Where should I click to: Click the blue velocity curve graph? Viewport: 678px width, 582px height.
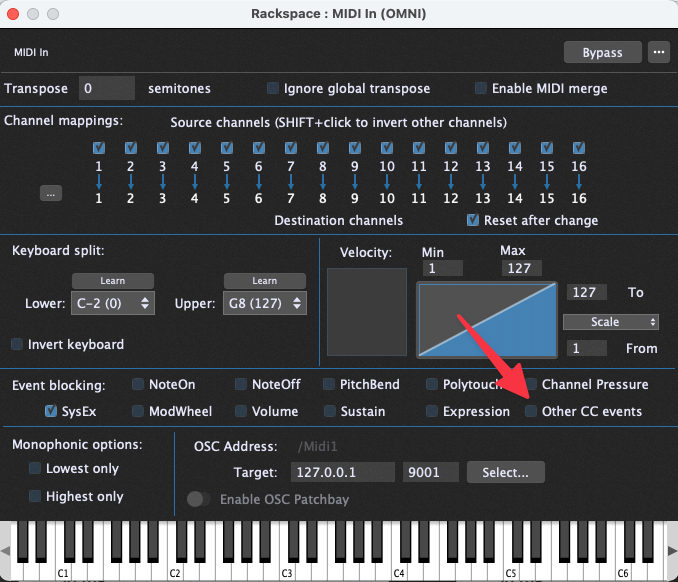click(x=486, y=319)
